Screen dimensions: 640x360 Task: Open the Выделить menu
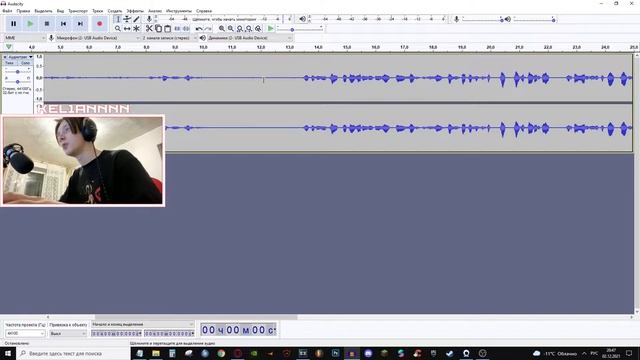point(43,11)
